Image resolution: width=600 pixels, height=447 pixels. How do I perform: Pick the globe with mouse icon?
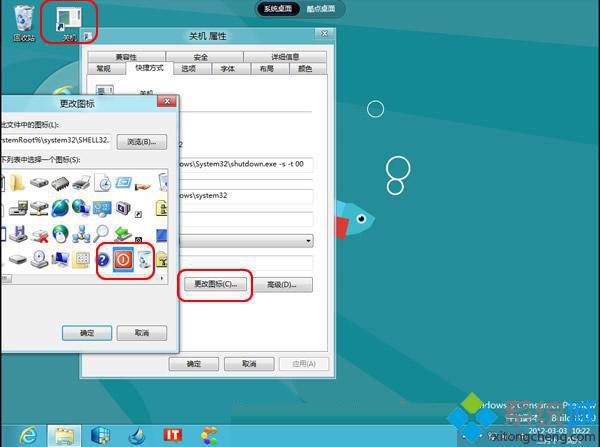(60, 233)
